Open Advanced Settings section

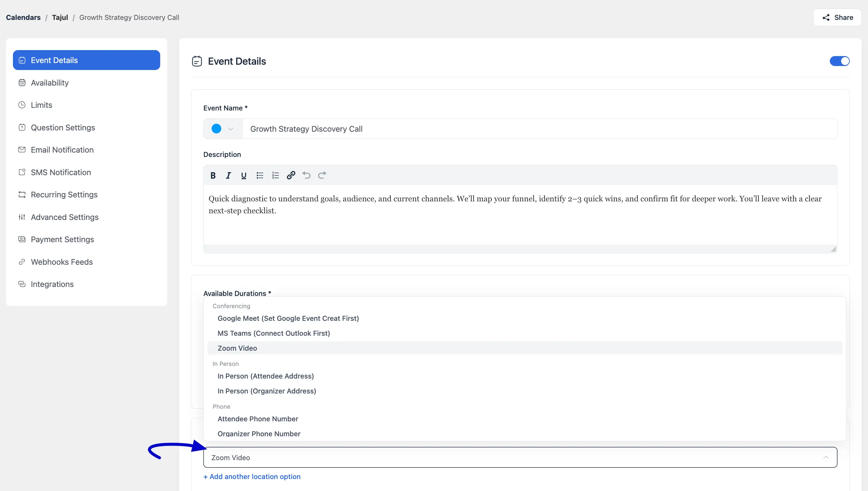click(x=86, y=217)
